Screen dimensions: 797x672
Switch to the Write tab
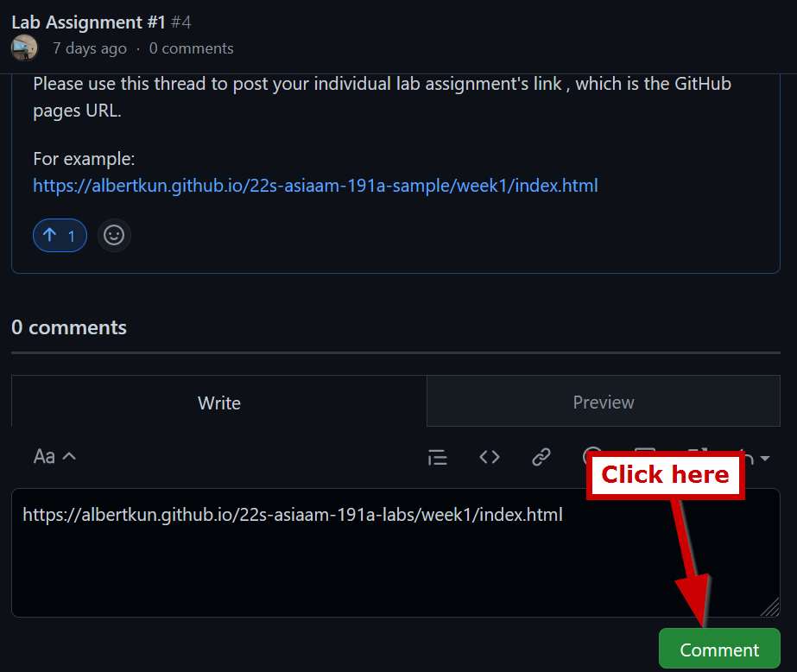[x=219, y=403]
